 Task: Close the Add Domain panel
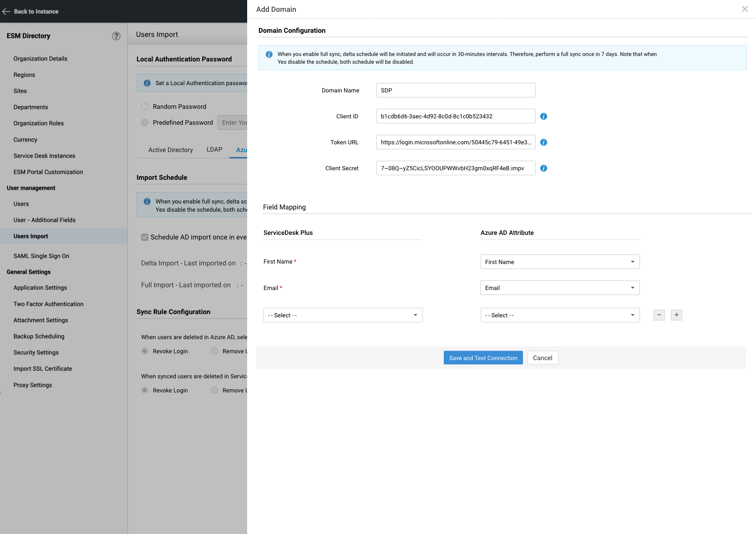click(745, 9)
